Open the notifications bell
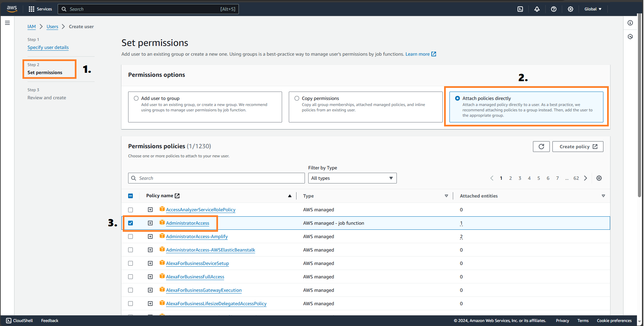This screenshot has width=644, height=326. coord(537,9)
